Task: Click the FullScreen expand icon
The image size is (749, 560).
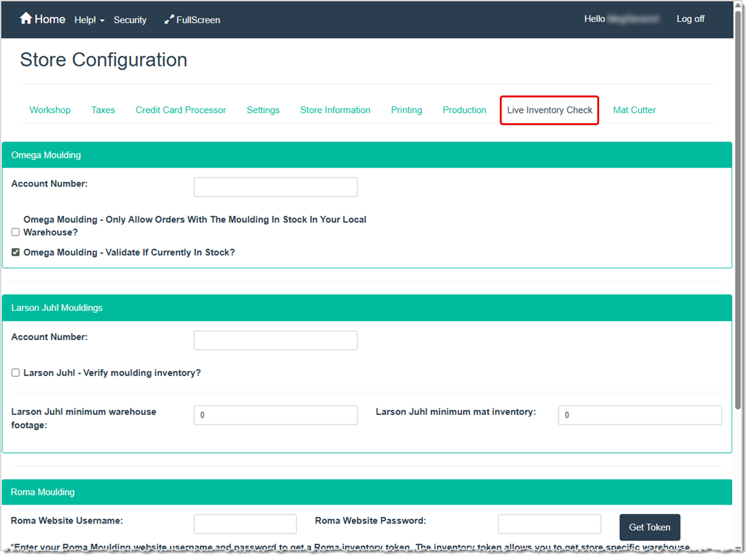Action: 170,20
